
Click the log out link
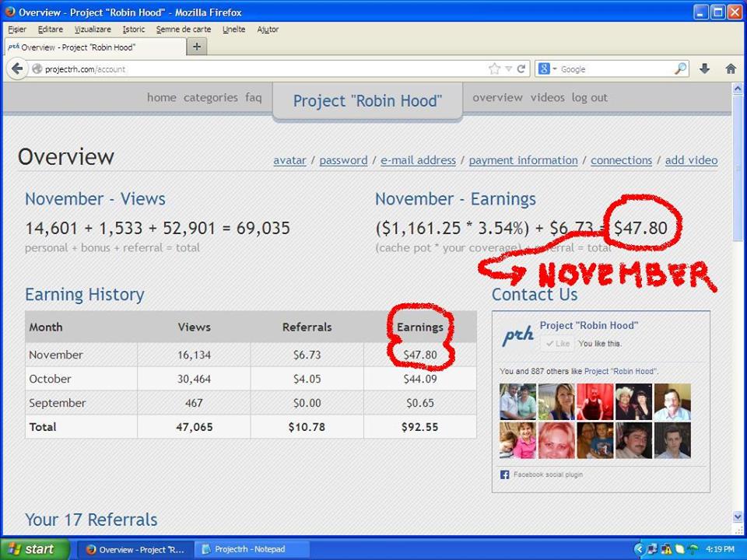tap(589, 98)
